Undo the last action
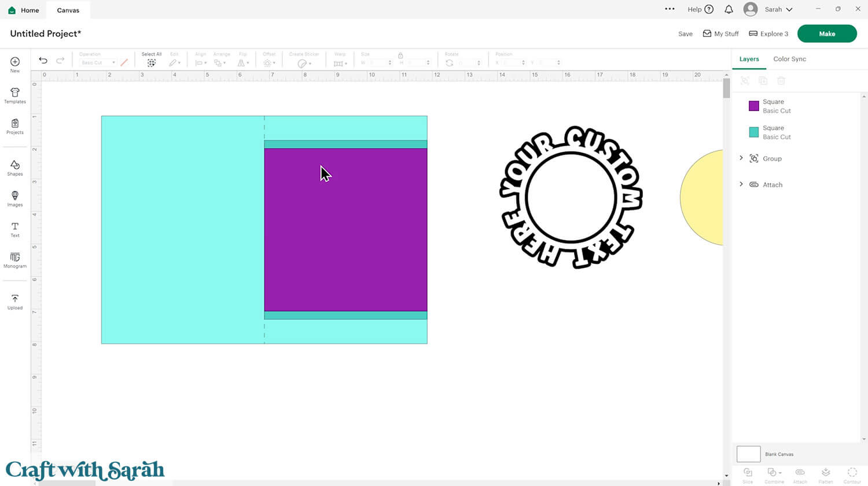 tap(43, 60)
